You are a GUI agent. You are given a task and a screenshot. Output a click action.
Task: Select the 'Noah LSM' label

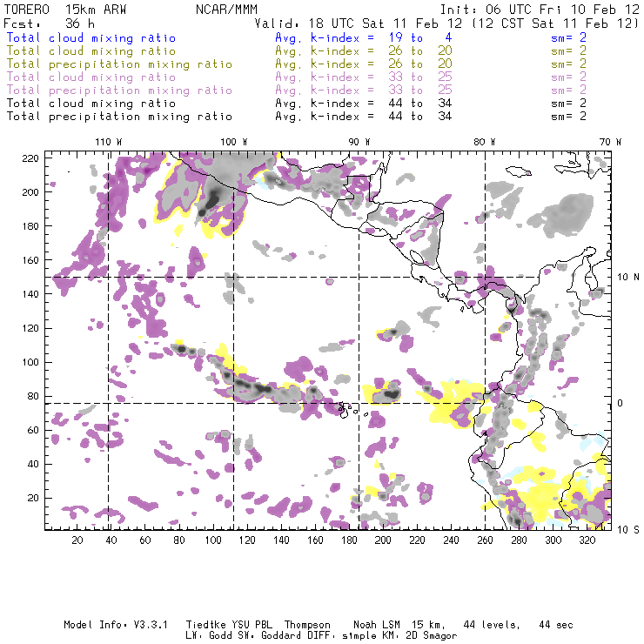click(x=377, y=625)
